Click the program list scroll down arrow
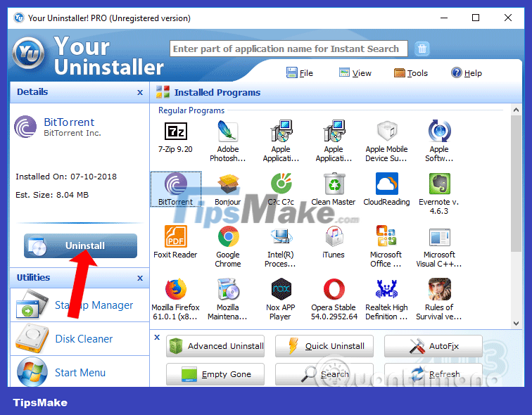 tap(516, 324)
